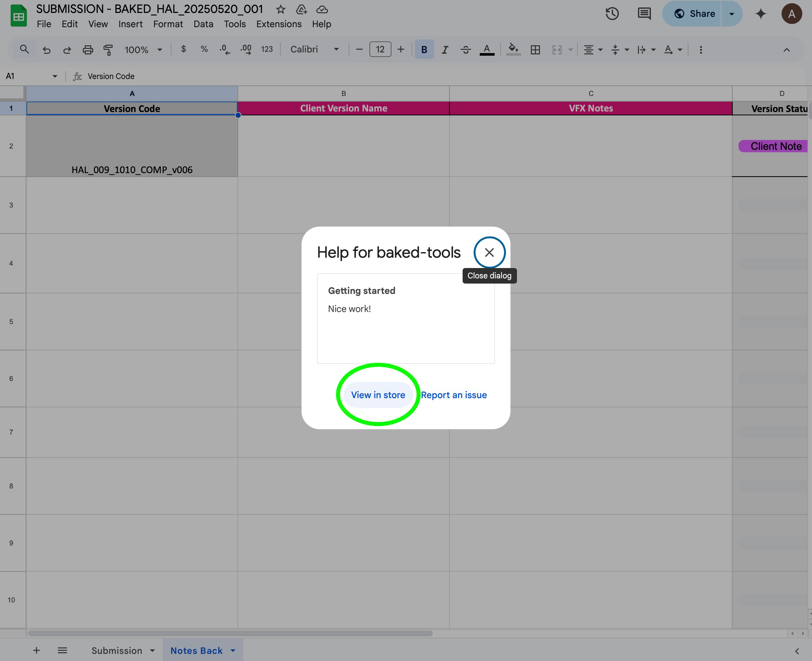Click the borders grid icon
Viewport: 812px width, 661px height.
pyautogui.click(x=535, y=50)
